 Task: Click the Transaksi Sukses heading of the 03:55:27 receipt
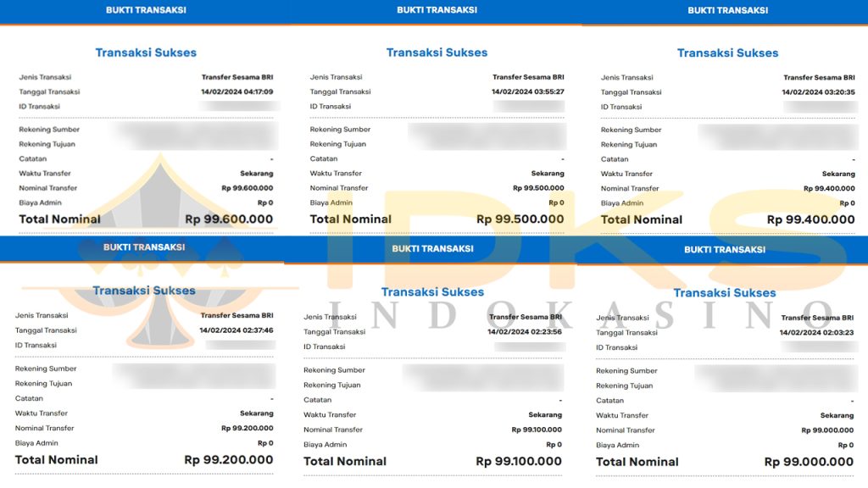(x=437, y=53)
